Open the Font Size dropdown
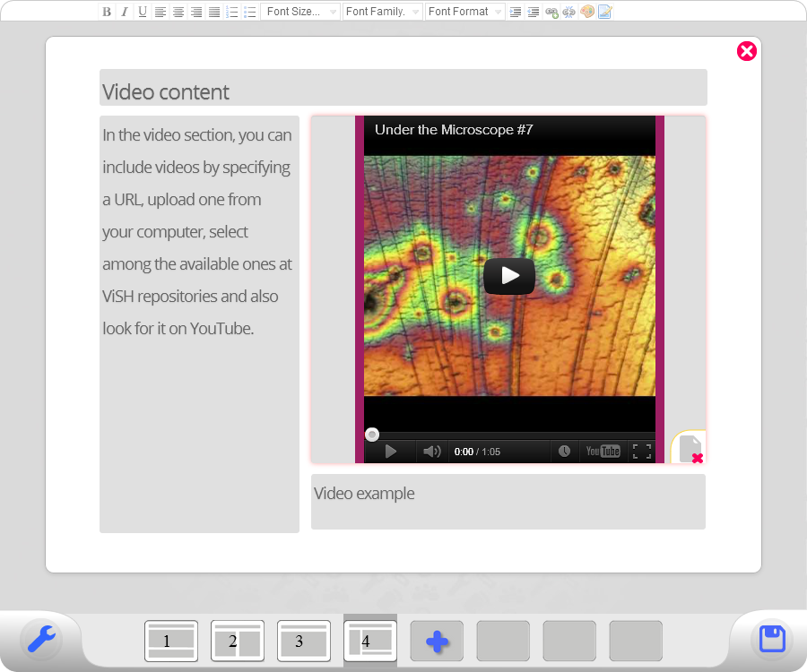This screenshot has width=807, height=672. [x=301, y=12]
